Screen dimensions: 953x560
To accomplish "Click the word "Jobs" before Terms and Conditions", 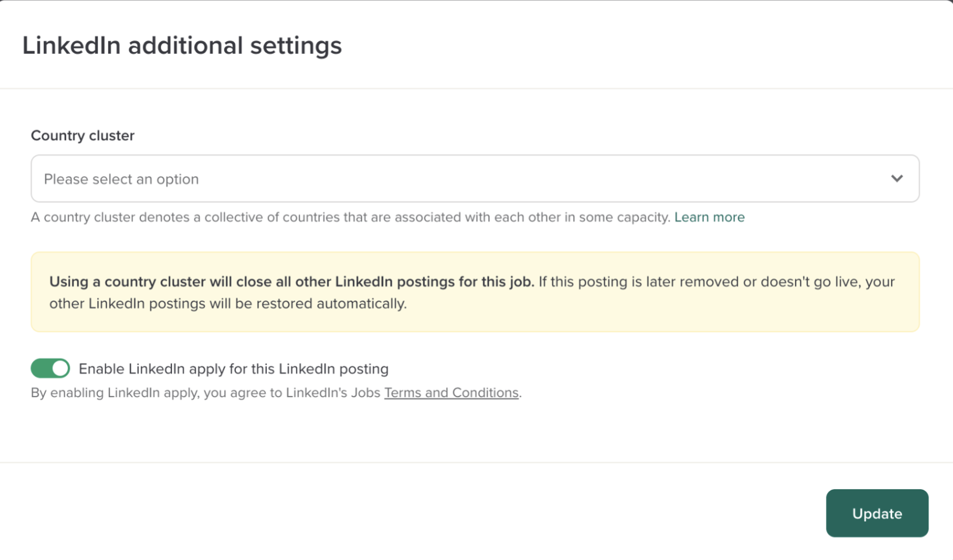I will click(365, 393).
